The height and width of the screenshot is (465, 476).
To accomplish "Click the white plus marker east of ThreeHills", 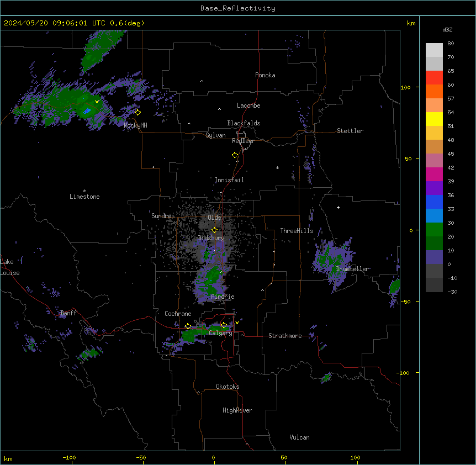I will coord(338,207).
